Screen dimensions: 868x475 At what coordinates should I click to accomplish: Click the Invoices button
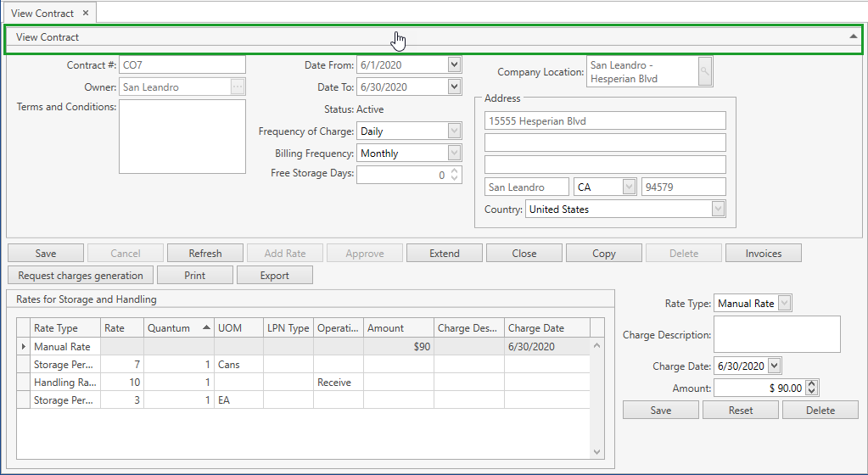coord(763,253)
